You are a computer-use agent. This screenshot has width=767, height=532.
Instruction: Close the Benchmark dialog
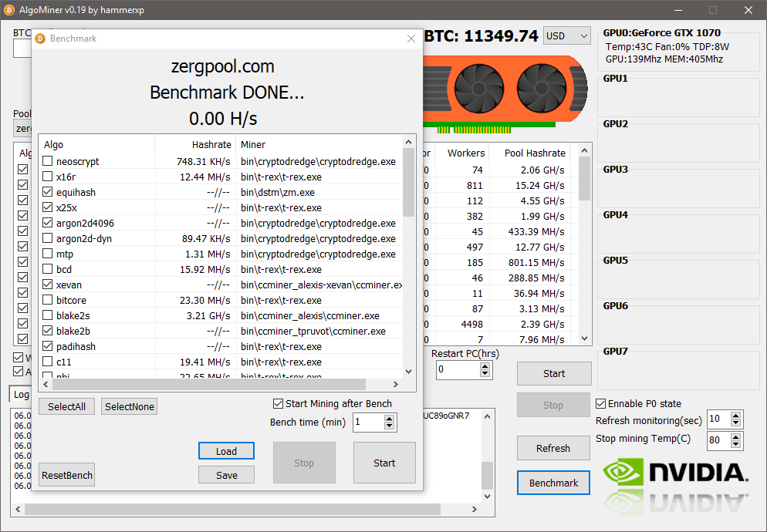(411, 39)
